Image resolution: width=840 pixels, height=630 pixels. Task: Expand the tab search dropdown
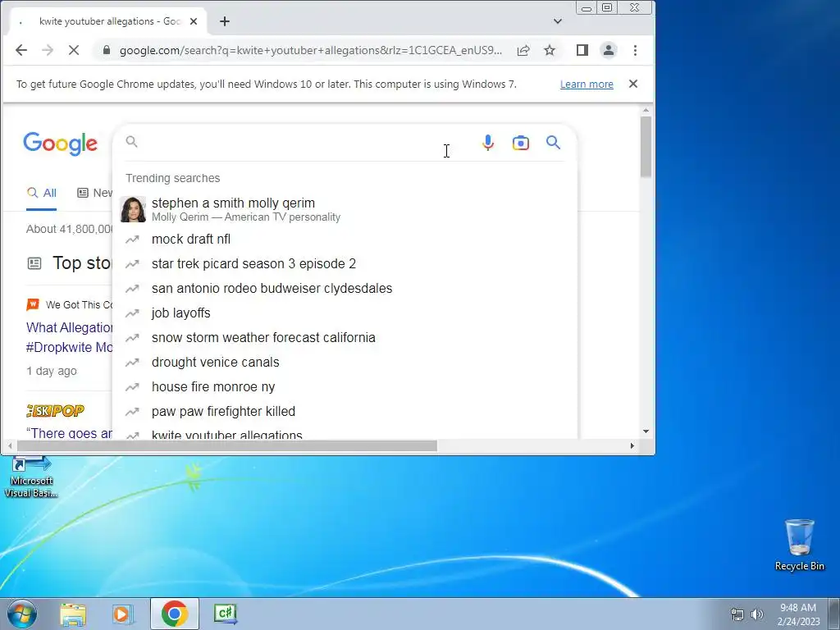[558, 21]
